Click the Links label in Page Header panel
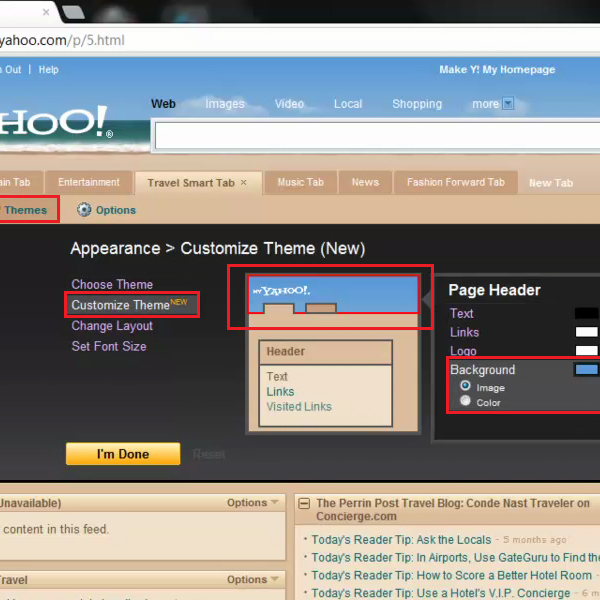 [464, 332]
